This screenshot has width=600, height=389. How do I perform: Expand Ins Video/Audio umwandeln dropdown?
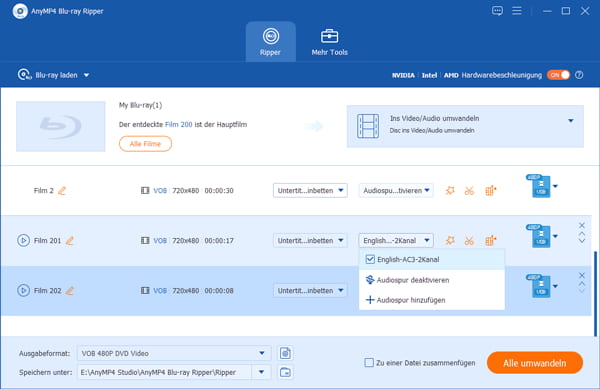click(571, 120)
